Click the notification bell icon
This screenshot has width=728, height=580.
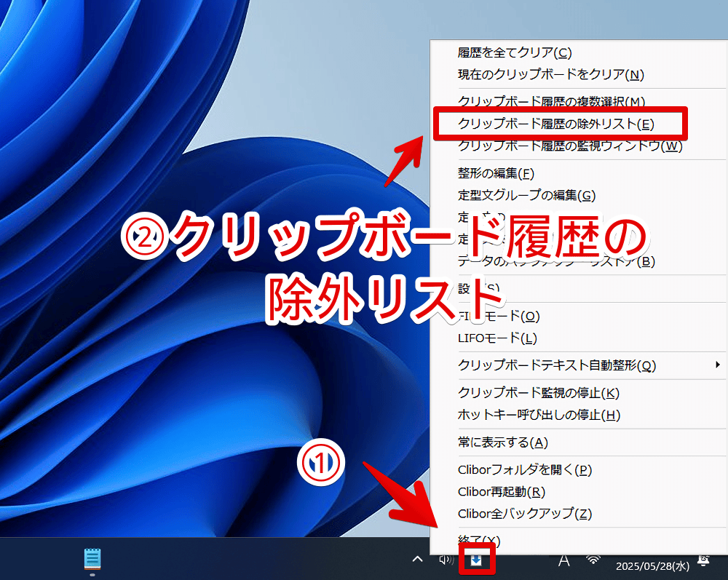704,560
